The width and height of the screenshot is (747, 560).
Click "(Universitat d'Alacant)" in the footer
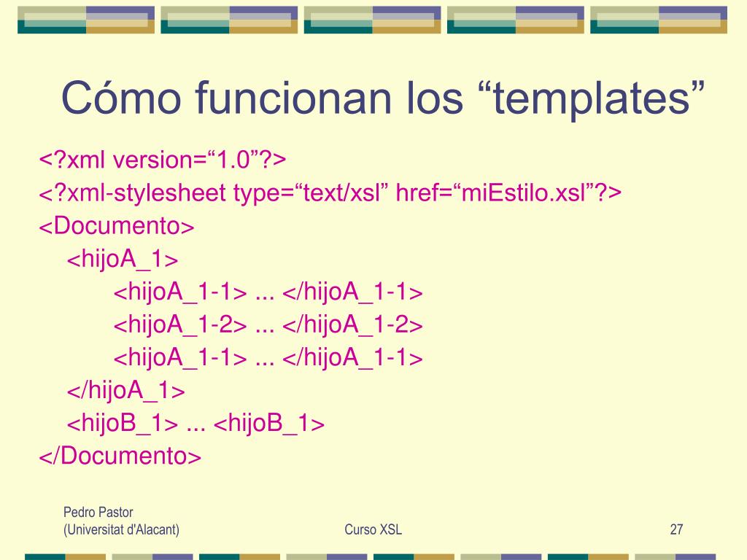(x=122, y=529)
